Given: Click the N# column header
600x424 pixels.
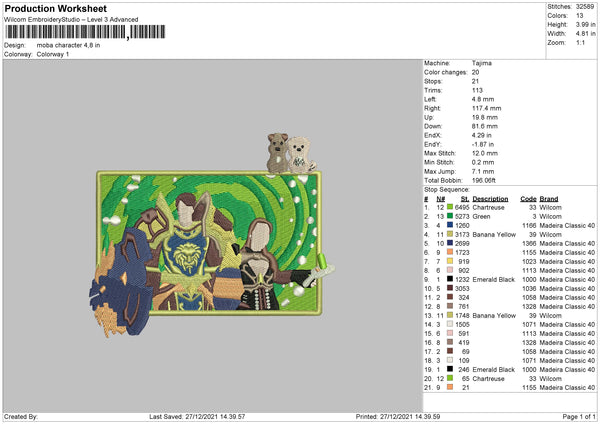Looking at the screenshot, I should pos(440,199).
